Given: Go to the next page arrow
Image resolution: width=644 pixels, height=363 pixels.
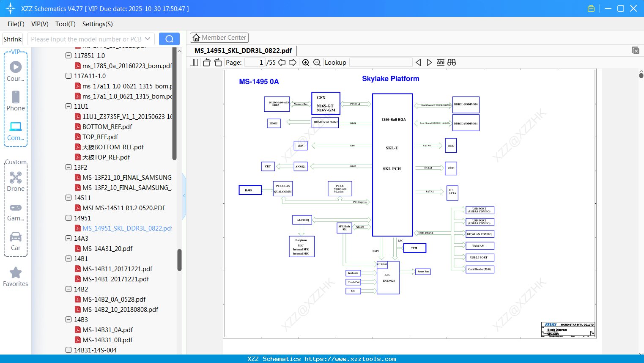Looking at the screenshot, I should (x=293, y=62).
